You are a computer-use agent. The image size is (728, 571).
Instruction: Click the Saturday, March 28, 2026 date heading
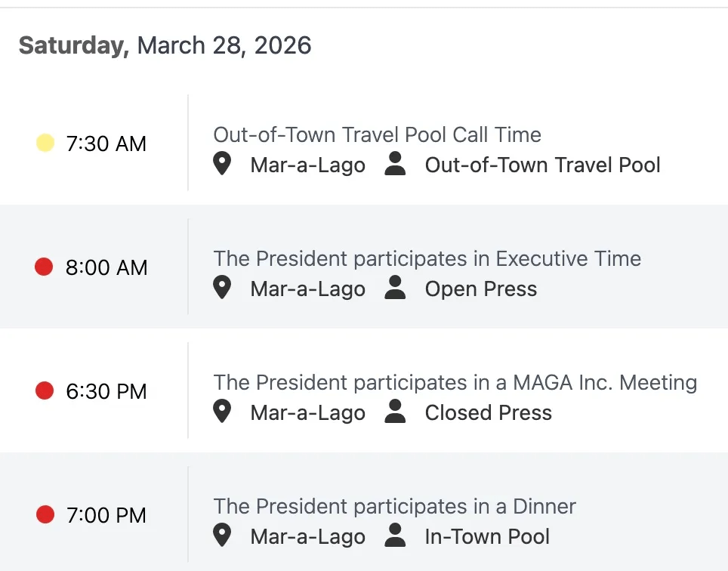click(165, 45)
